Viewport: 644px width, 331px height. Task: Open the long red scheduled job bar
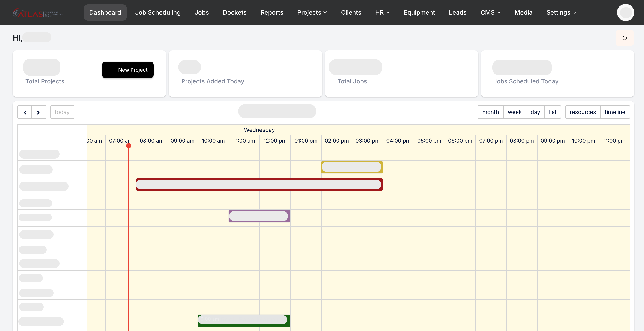[x=259, y=184]
